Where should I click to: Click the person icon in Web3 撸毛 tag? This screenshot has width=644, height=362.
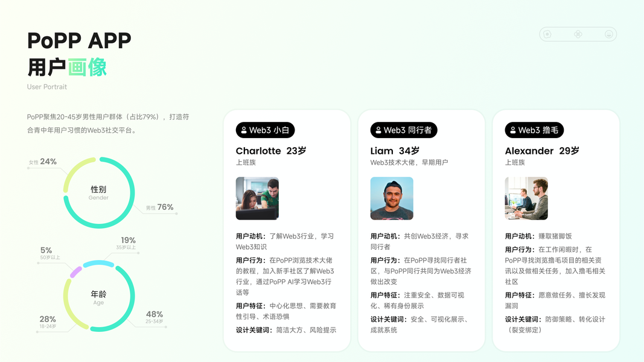pos(512,130)
